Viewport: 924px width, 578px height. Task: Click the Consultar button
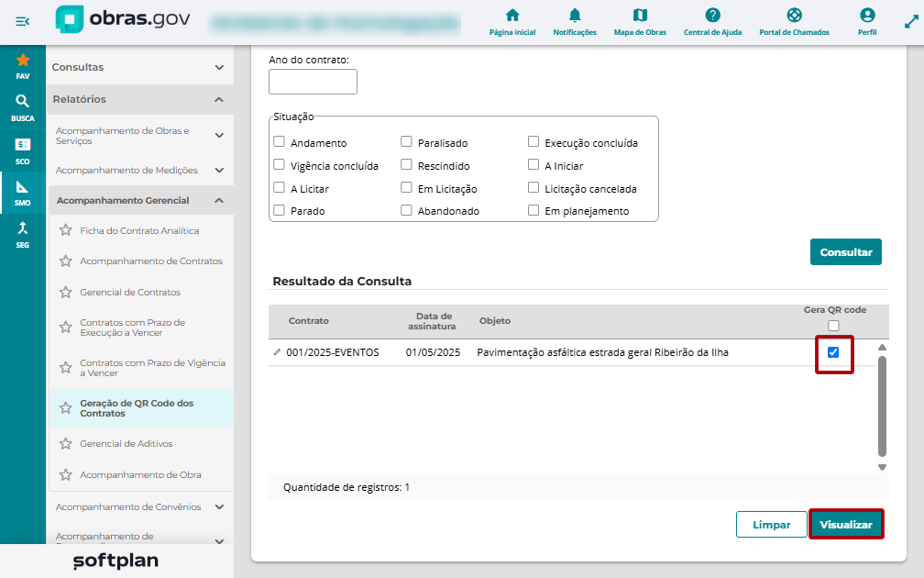point(845,251)
